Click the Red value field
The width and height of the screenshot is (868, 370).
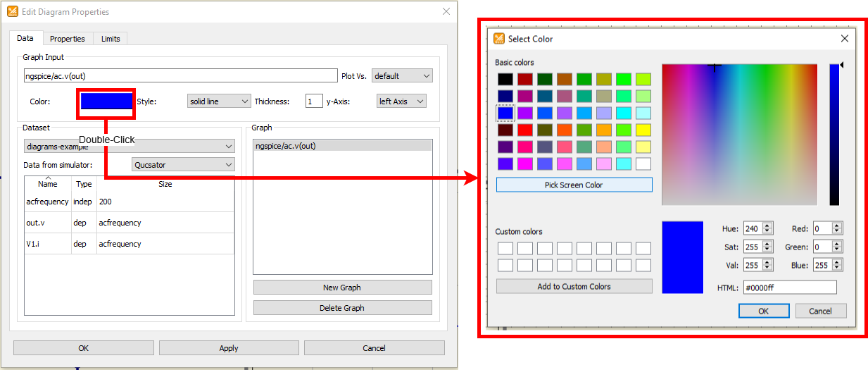coord(822,228)
